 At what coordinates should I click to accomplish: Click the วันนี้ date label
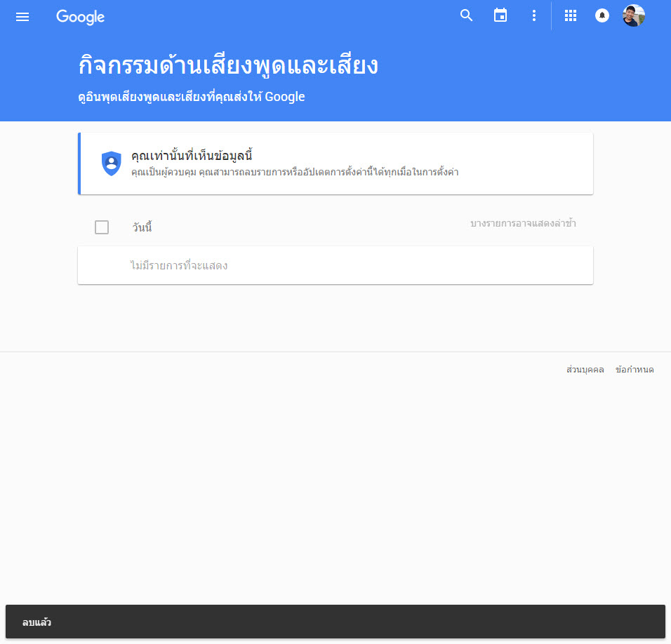click(x=142, y=227)
